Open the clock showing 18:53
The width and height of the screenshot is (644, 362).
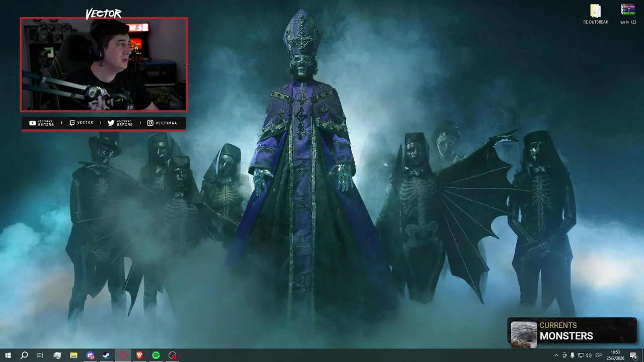pos(615,355)
